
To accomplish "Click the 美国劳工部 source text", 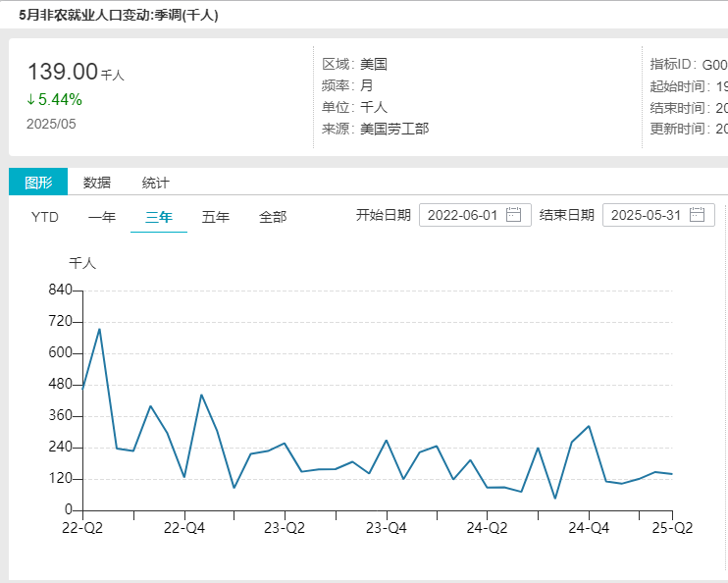I will point(394,129).
